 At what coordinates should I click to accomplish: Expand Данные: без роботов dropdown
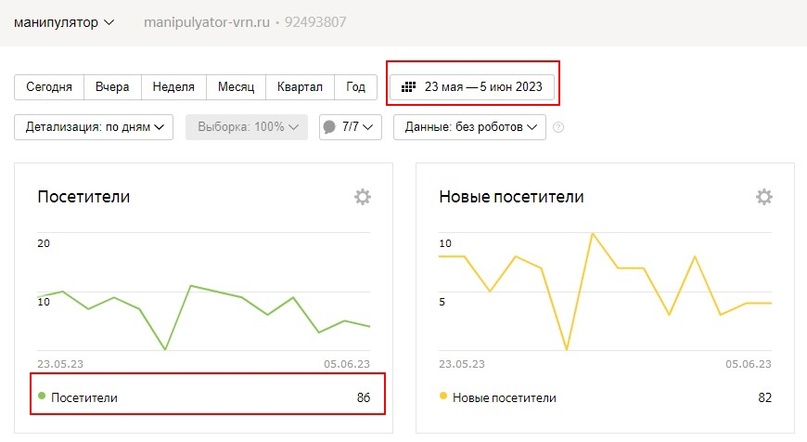click(x=469, y=127)
